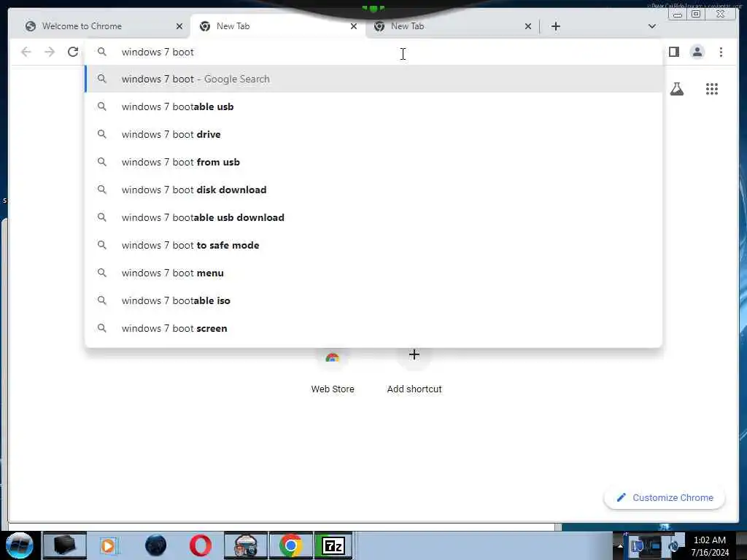Launch the media player taskbar icon
The width and height of the screenshot is (747, 560).
tap(109, 545)
